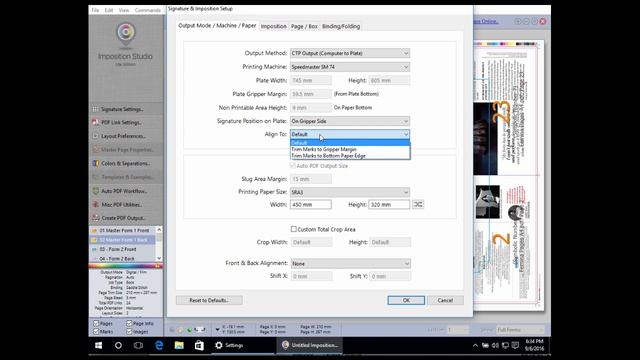Select Trim Marks to Bottom Paper Edge
Screen dimensions: 640x360
click(350, 156)
